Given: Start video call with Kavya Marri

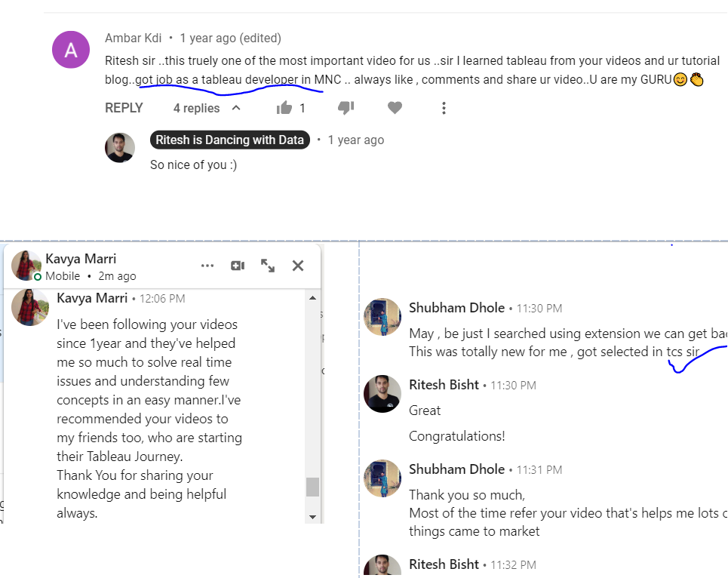Looking at the screenshot, I should (x=238, y=266).
